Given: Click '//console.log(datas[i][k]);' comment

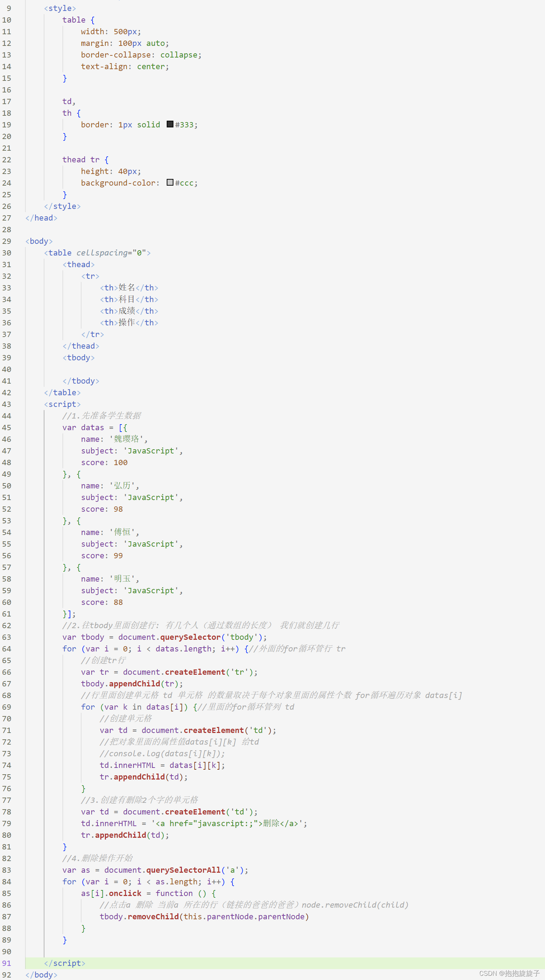Looking at the screenshot, I should [x=162, y=753].
